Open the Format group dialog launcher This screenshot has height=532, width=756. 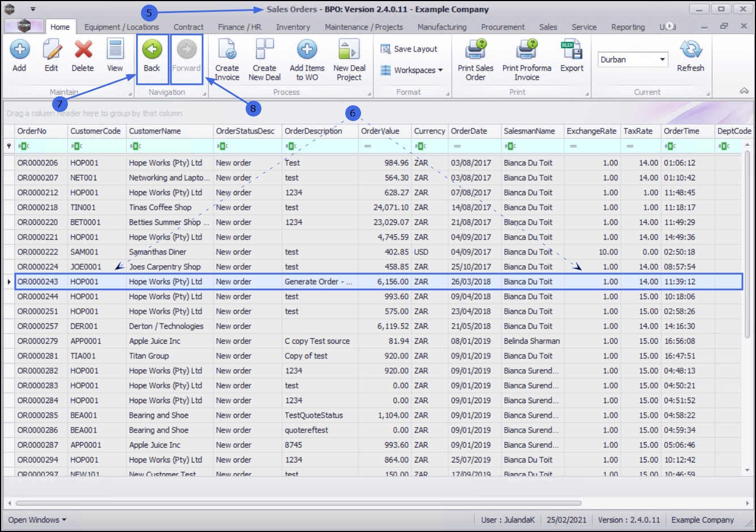pyautogui.click(x=448, y=94)
